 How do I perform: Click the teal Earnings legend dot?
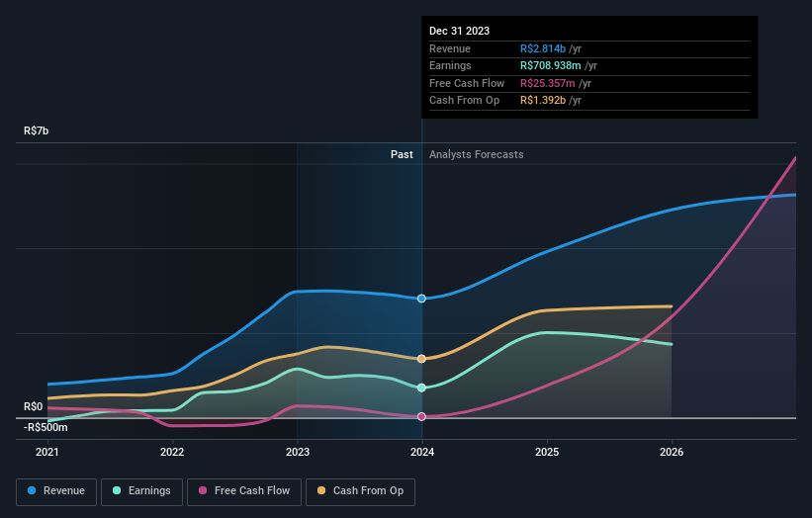point(117,490)
